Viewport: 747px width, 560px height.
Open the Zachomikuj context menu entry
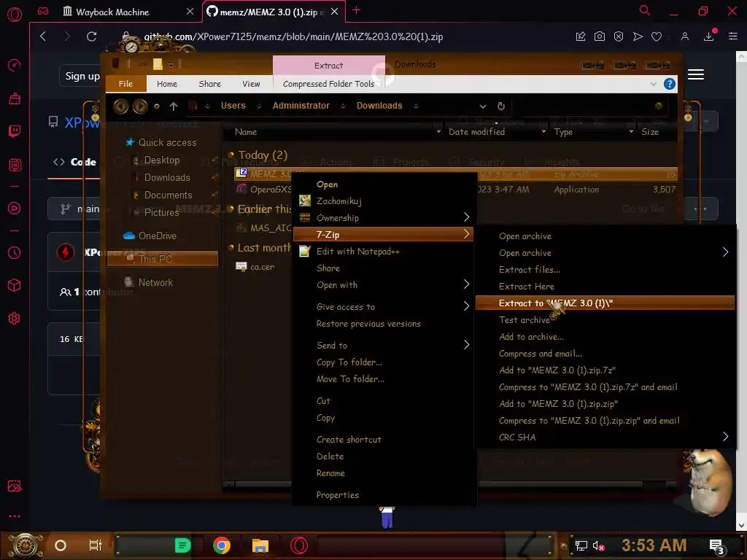coord(338,201)
